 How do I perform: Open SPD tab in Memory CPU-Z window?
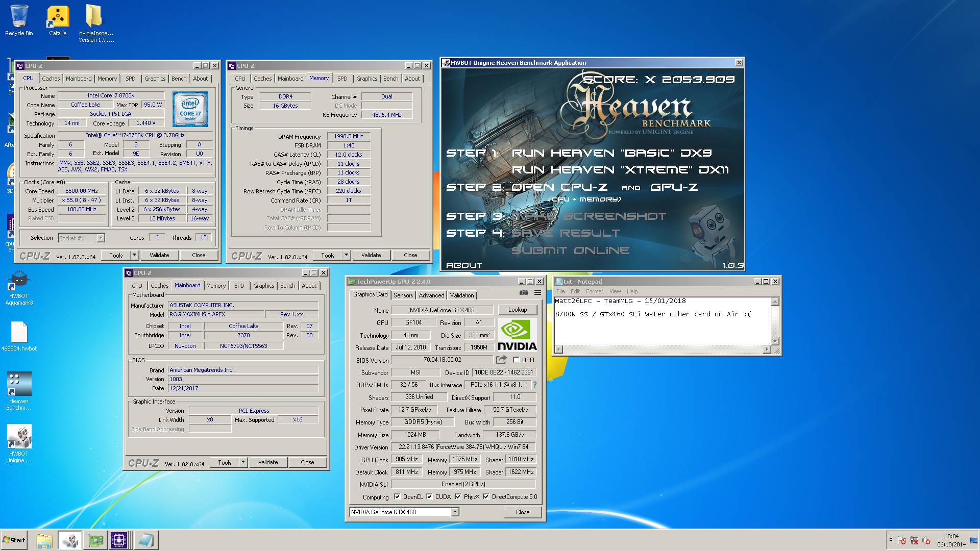click(x=342, y=79)
